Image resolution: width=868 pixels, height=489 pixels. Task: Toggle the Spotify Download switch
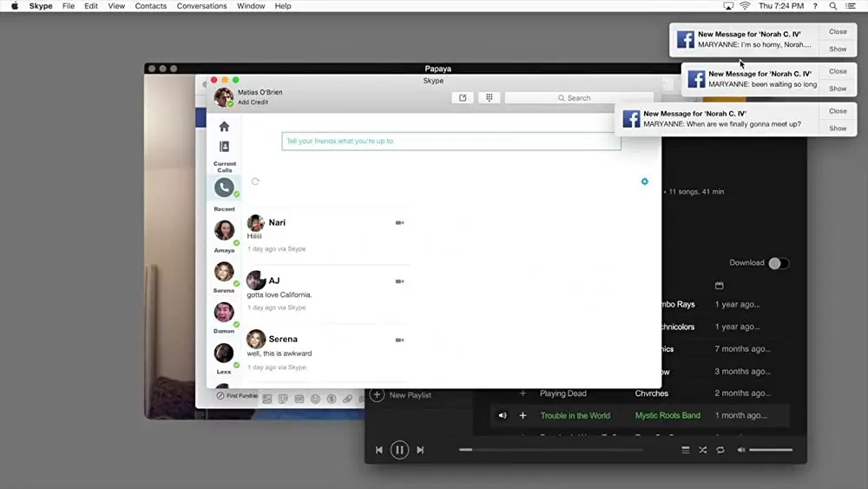pyautogui.click(x=778, y=263)
